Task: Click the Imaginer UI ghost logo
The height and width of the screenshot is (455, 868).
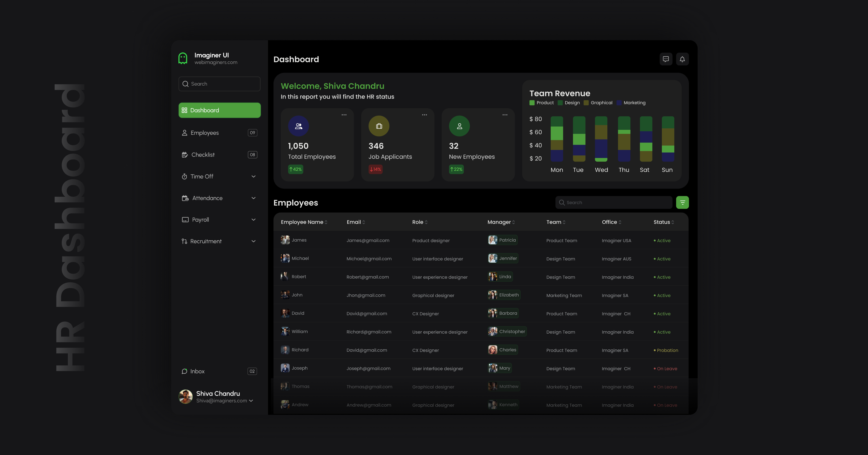Action: point(183,58)
